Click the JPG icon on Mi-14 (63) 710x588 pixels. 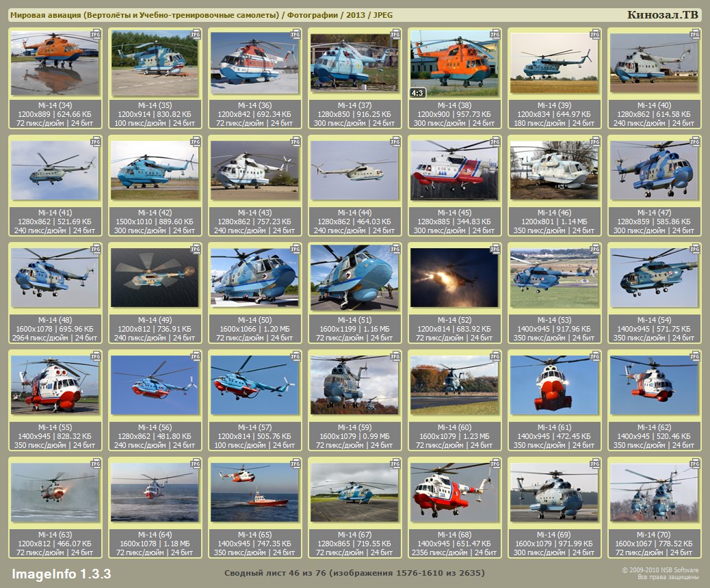point(96,464)
